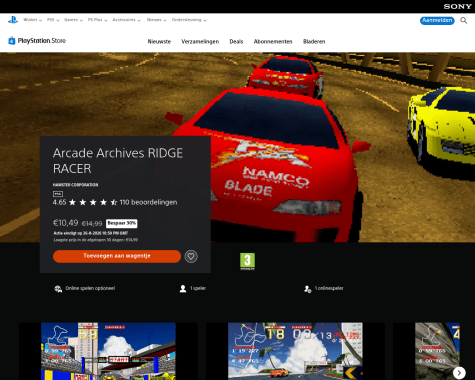Screen dimensions: 475x380
Task: Click the €14,99 original price
Action: 92,224
